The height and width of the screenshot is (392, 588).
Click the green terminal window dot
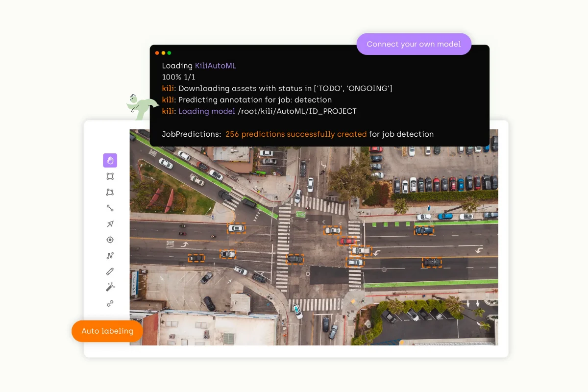169,53
